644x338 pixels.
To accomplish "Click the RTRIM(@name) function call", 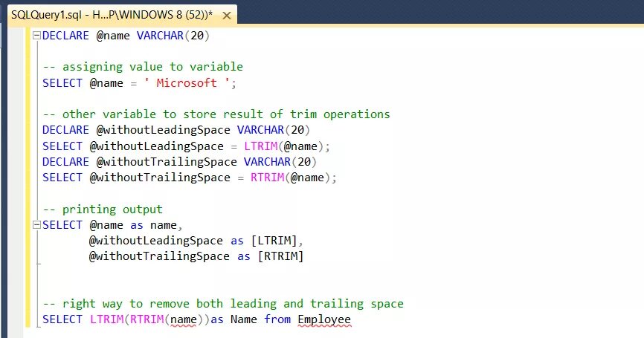I will tap(290, 178).
